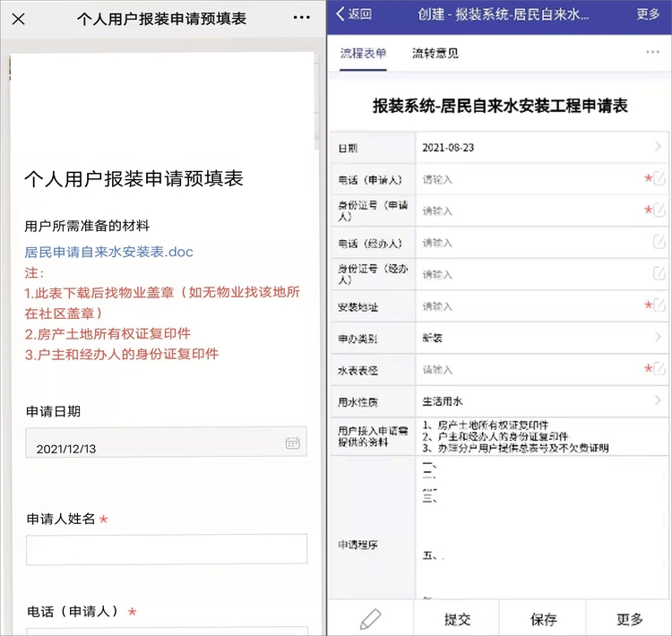
Task: Tap the edit icon in the 电话（申请人） row
Action: pos(659,179)
